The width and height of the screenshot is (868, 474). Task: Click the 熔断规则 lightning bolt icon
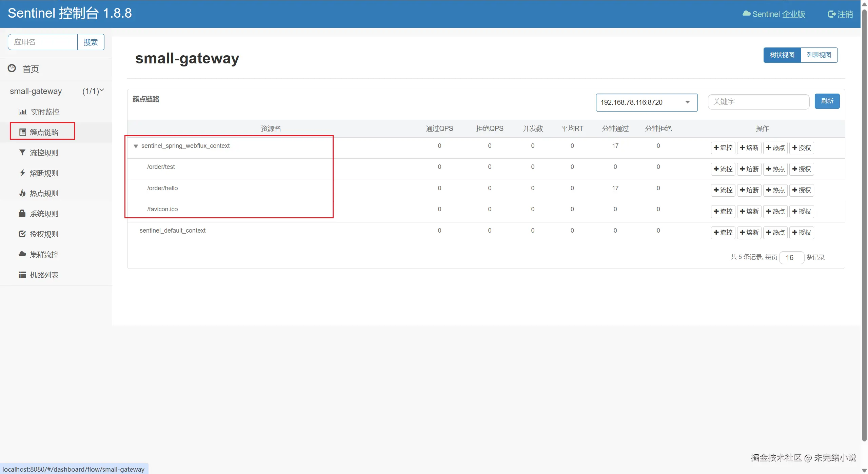pyautogui.click(x=22, y=173)
